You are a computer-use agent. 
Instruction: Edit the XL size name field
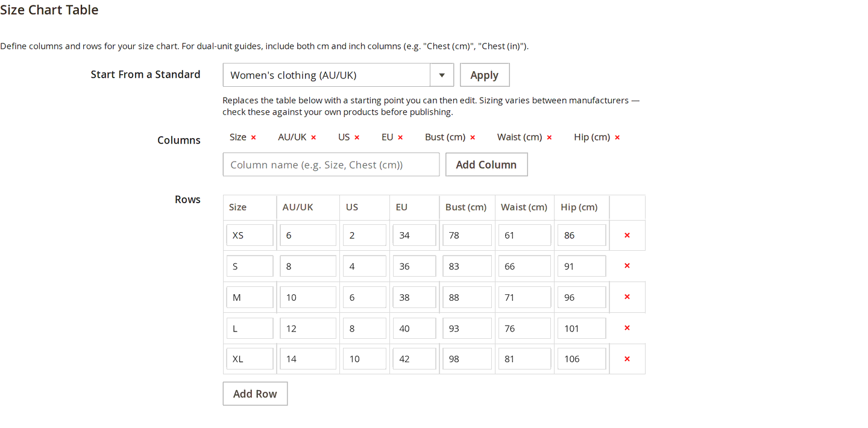point(250,359)
